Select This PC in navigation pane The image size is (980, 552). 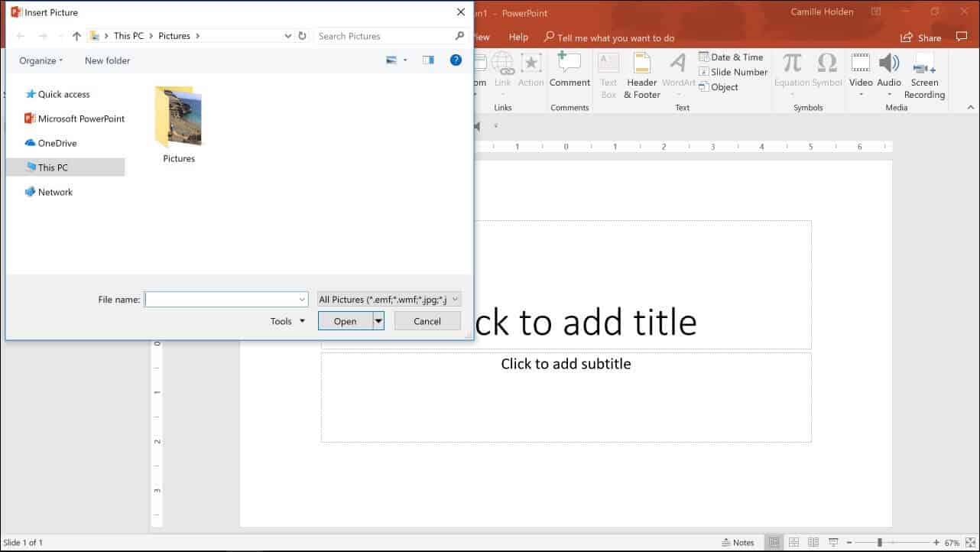[x=65, y=167]
